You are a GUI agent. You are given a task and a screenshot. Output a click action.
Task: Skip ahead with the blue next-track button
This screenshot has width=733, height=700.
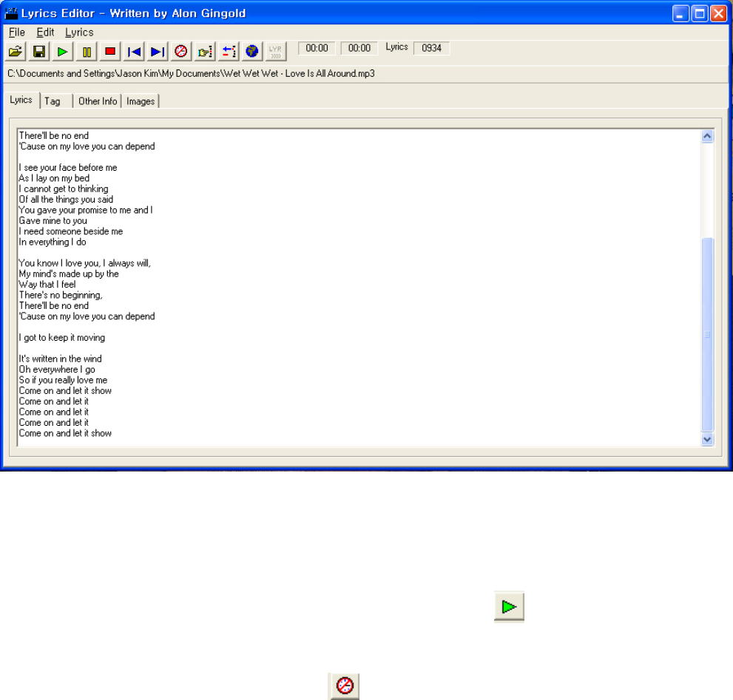point(158,52)
